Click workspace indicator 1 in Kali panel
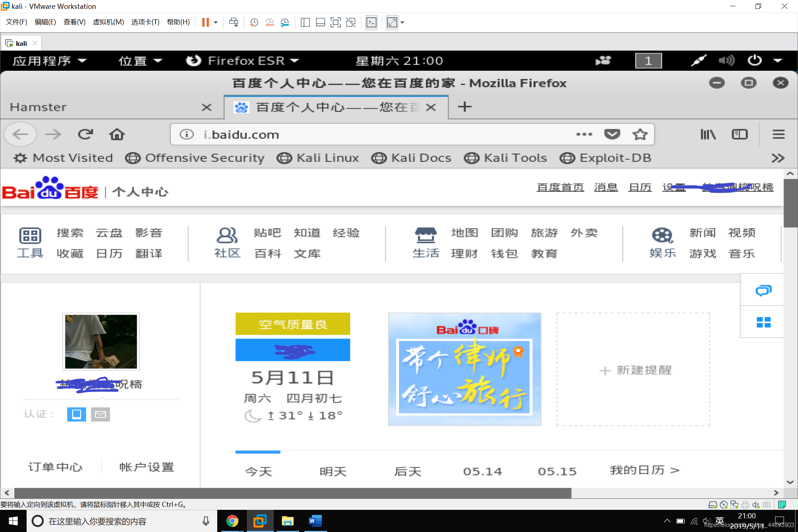Viewport: 798px width, 532px height. click(x=648, y=61)
